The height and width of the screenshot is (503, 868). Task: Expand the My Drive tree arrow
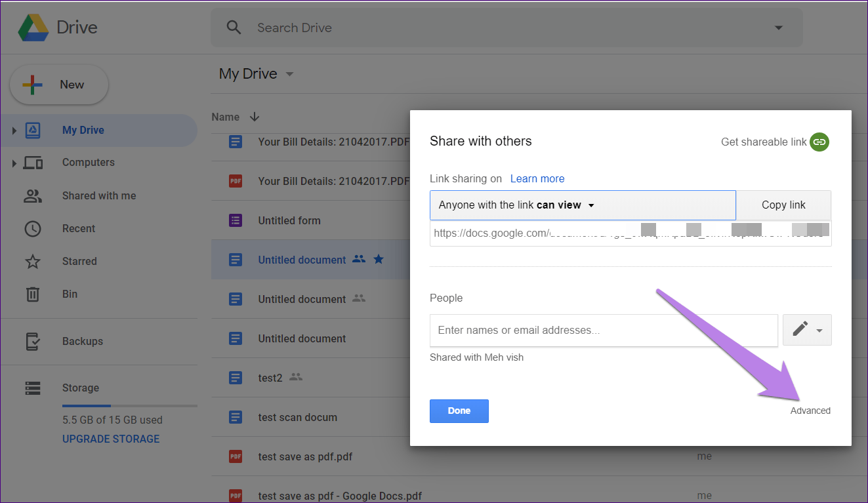[x=14, y=131]
